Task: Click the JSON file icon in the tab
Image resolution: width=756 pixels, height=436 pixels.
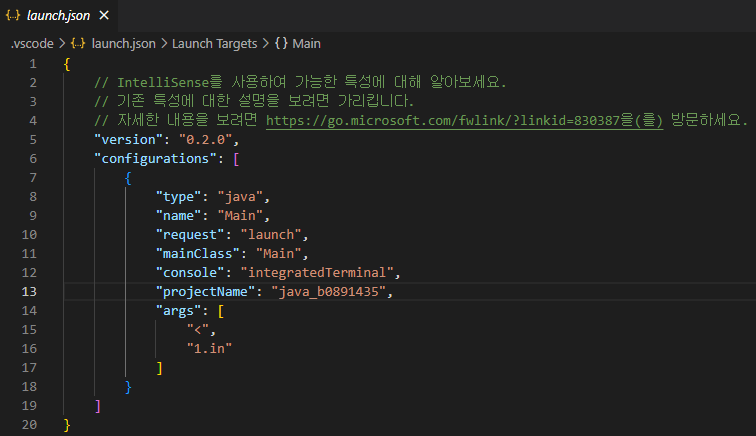Action: [13, 15]
